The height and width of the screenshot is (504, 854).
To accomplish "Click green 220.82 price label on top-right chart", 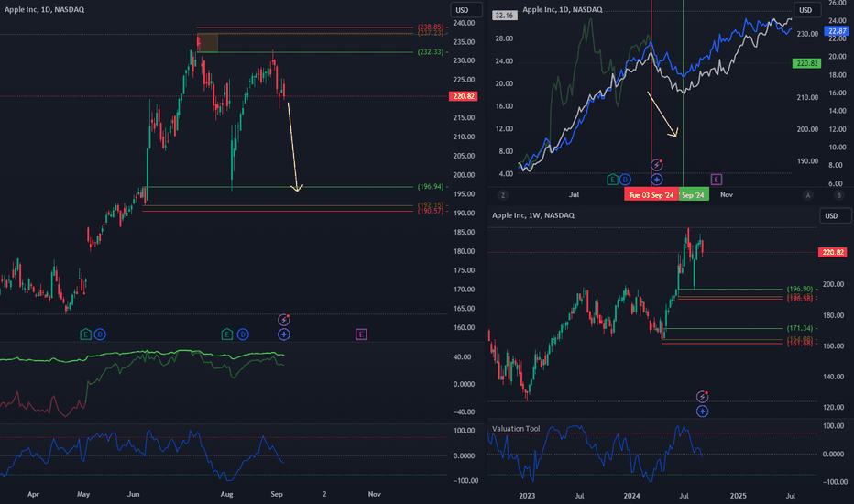I will 806,64.
